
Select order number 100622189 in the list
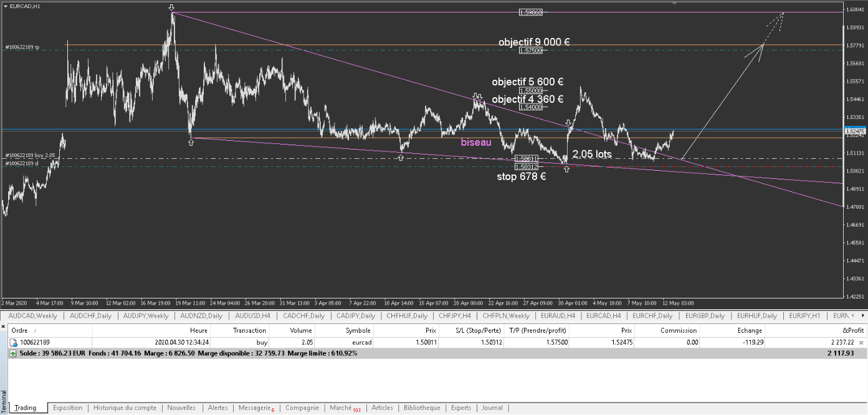coord(34,343)
